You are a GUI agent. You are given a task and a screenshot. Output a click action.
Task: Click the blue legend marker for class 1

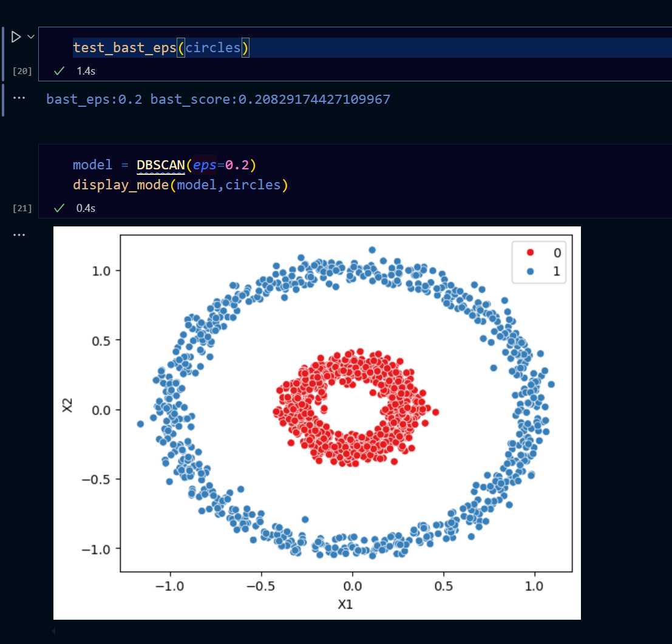point(530,271)
